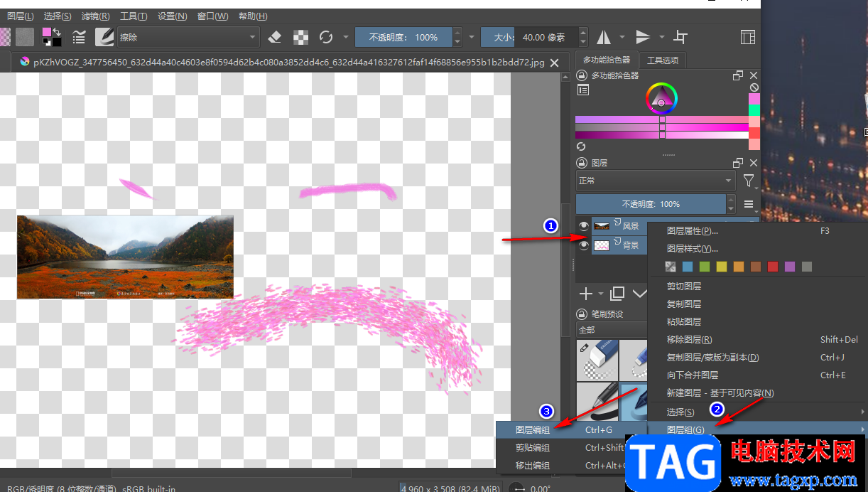Expand the 擦除 brush blend mode dropdown
The image size is (868, 492).
coord(188,37)
